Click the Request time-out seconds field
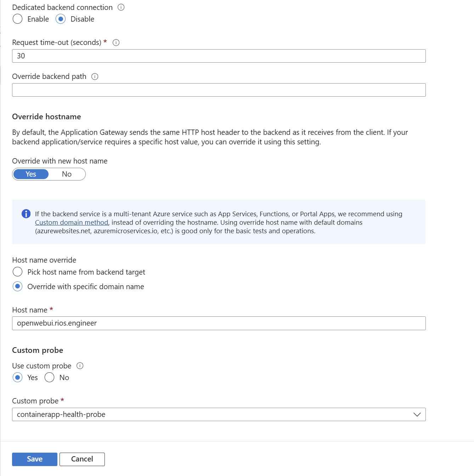 click(x=219, y=56)
